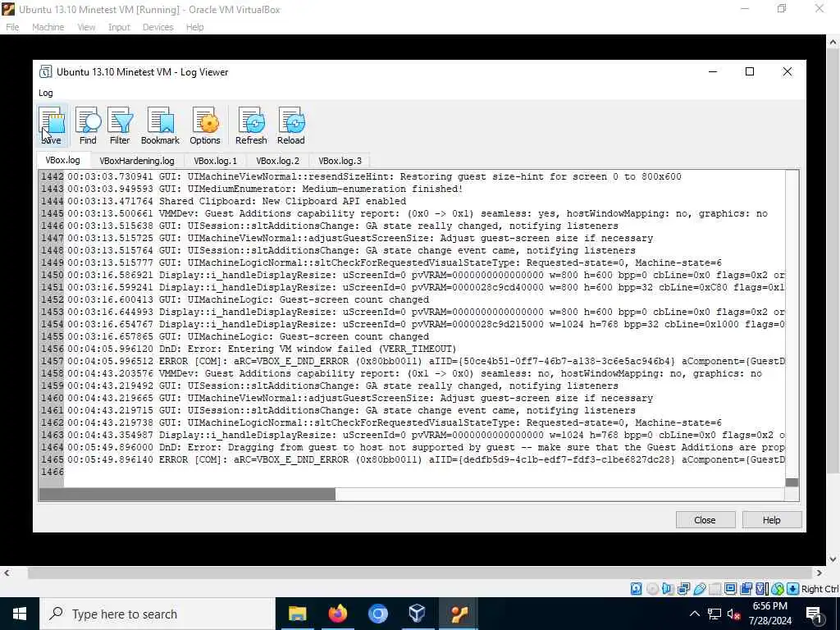
Task: Switch to the VBox.log.3 tab
Action: tap(340, 161)
